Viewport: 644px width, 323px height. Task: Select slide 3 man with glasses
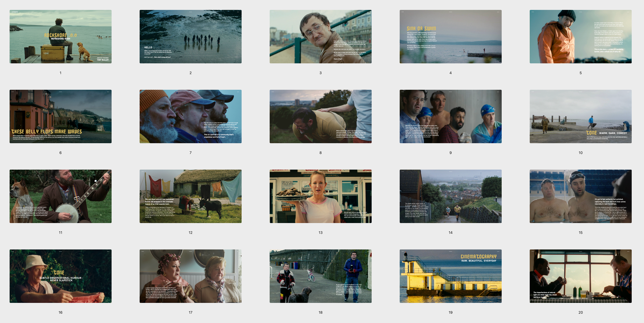(320, 37)
